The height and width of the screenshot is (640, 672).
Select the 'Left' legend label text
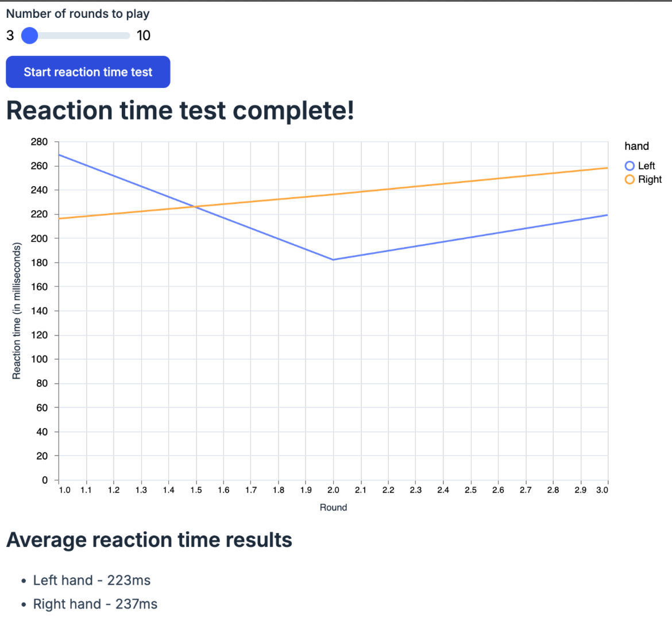[646, 166]
